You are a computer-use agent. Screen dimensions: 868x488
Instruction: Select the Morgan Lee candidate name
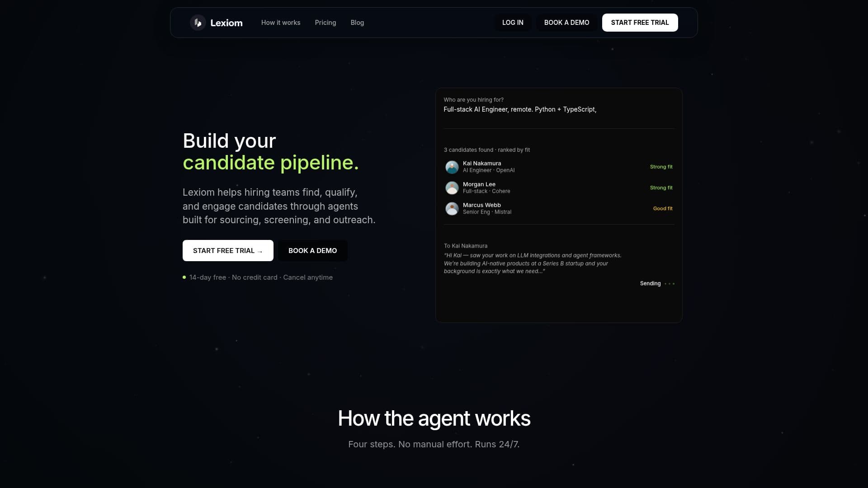tap(479, 184)
